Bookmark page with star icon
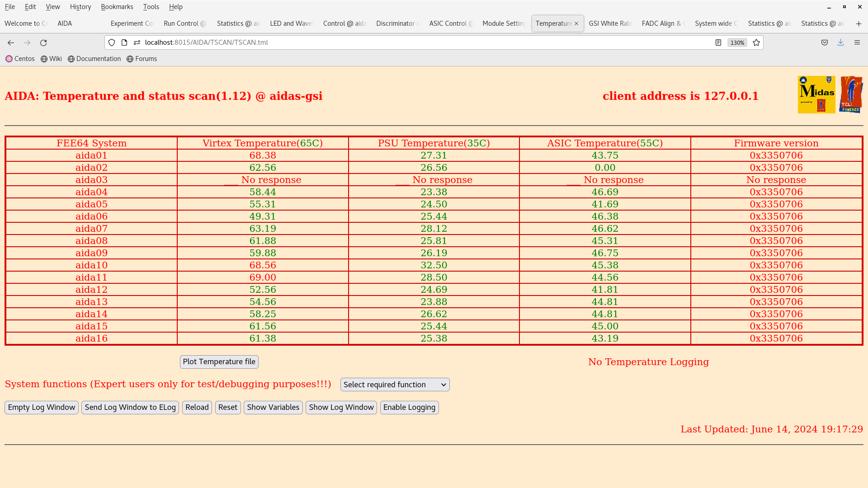Image resolution: width=868 pixels, height=488 pixels. 756,42
